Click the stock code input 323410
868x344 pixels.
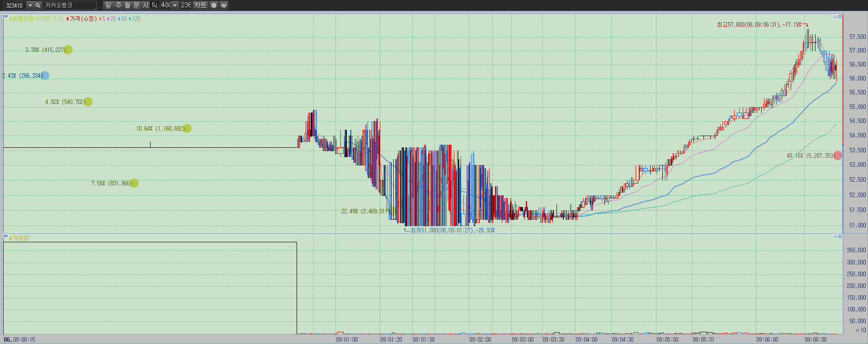point(14,5)
